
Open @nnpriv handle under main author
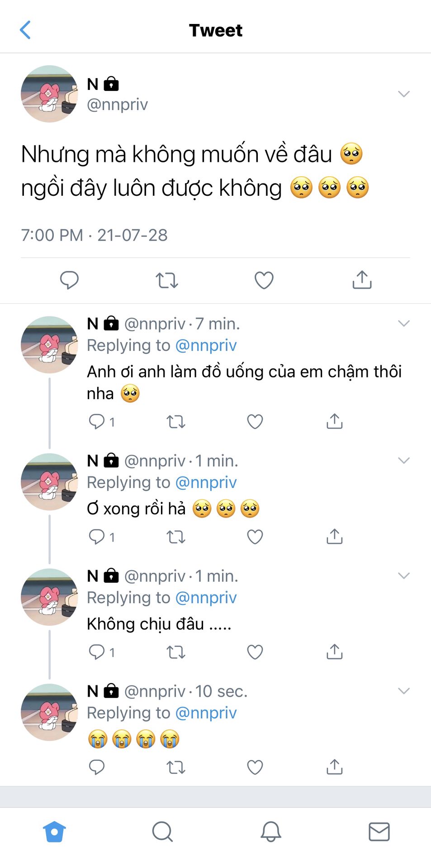[117, 104]
